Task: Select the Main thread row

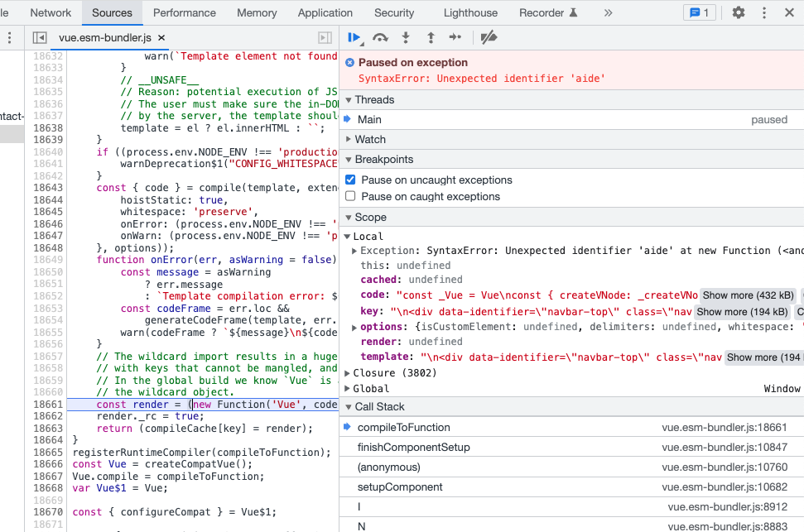Action: point(571,119)
